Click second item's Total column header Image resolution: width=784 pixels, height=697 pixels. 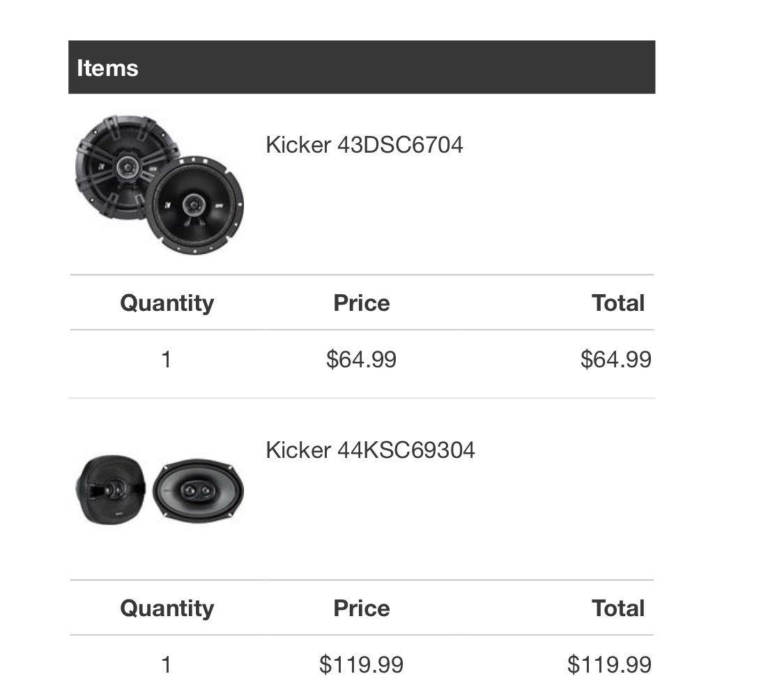click(x=618, y=608)
